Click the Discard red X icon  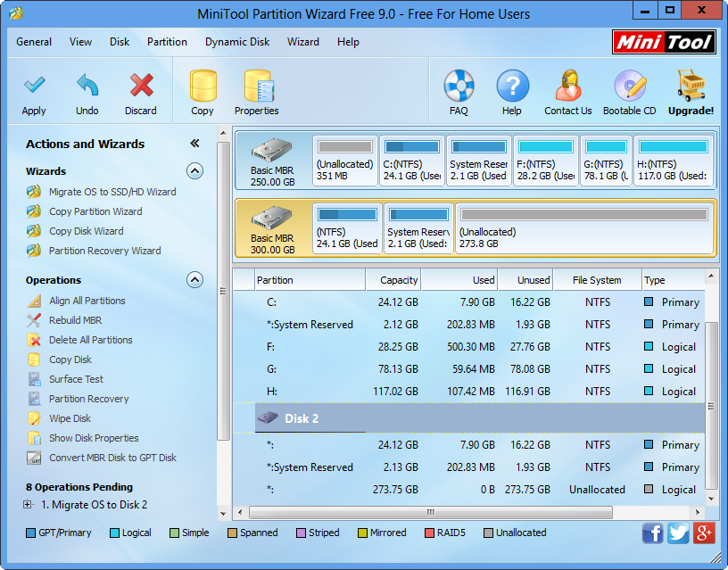point(141,85)
